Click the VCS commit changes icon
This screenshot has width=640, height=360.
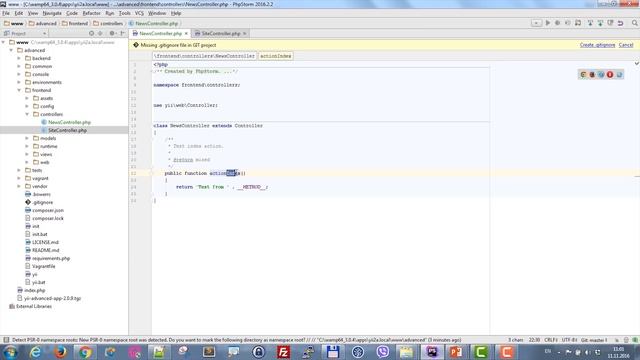point(600,23)
